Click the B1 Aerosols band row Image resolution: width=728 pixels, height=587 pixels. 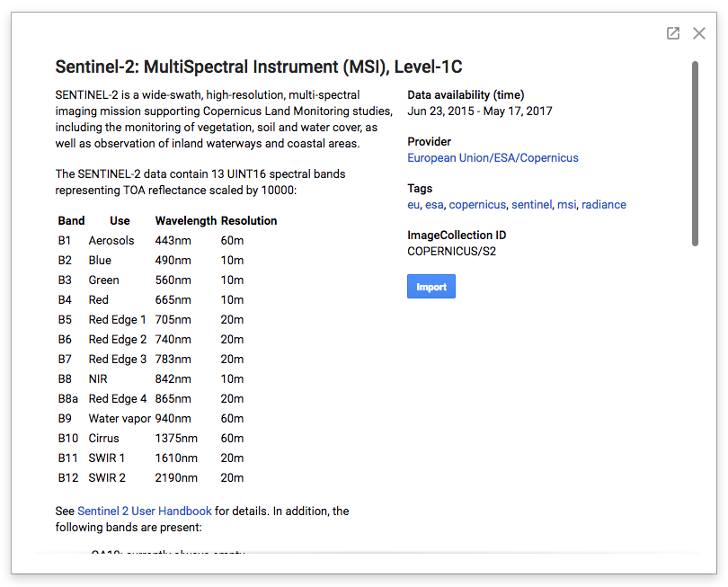tap(151, 241)
